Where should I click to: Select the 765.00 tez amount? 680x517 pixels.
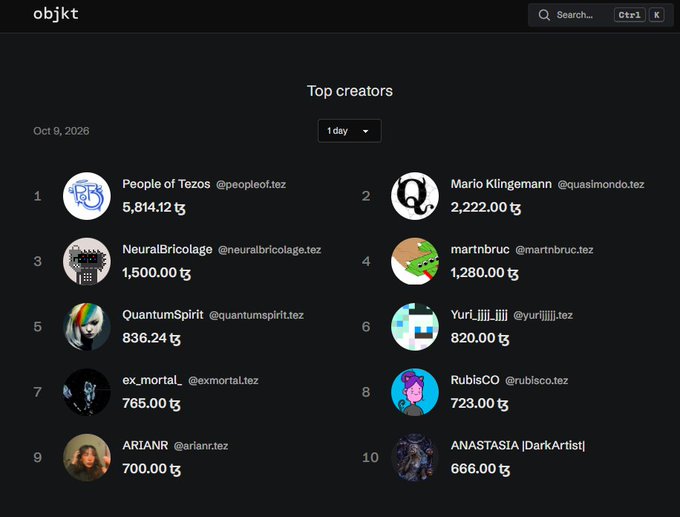[151, 404]
